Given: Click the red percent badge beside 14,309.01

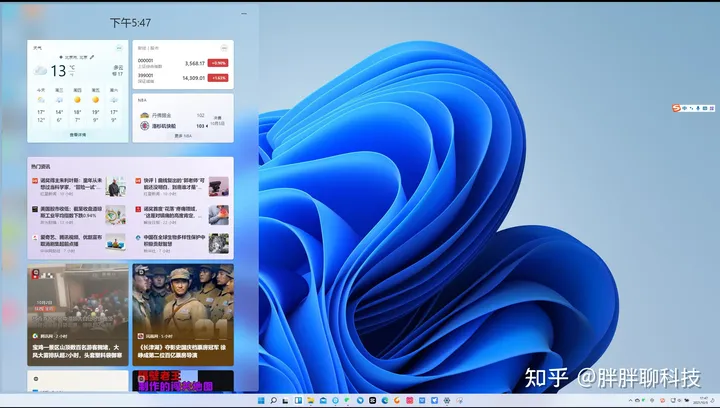Looking at the screenshot, I should 218,78.
